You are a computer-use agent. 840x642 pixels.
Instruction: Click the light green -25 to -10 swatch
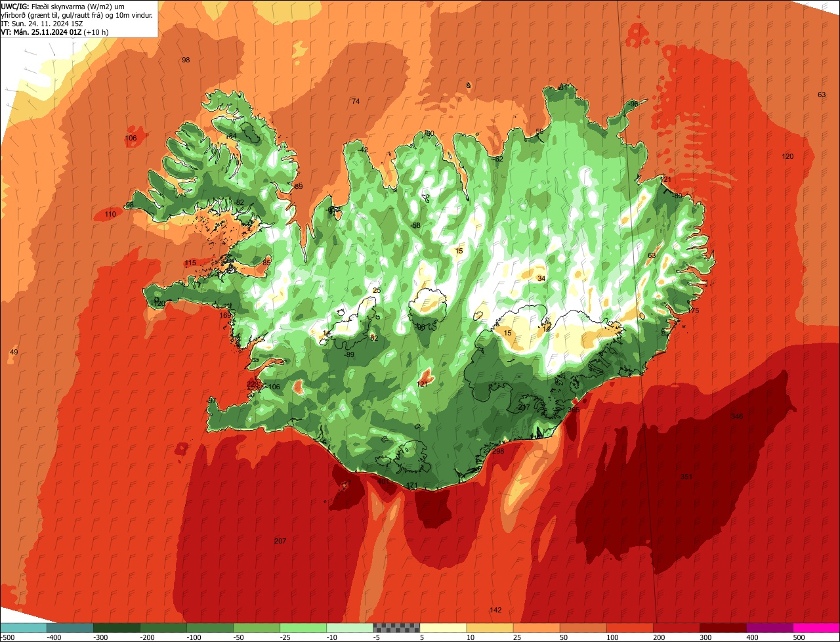point(303,628)
